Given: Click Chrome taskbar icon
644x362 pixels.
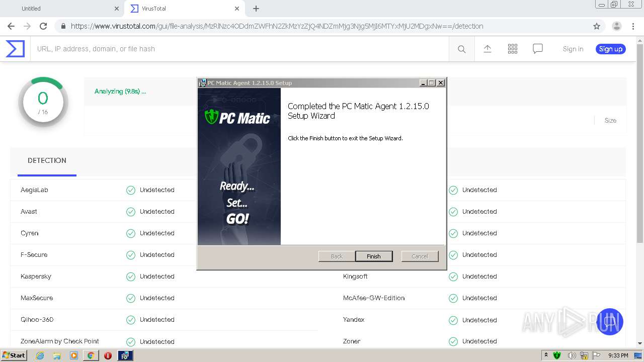Looking at the screenshot, I should (x=91, y=355).
